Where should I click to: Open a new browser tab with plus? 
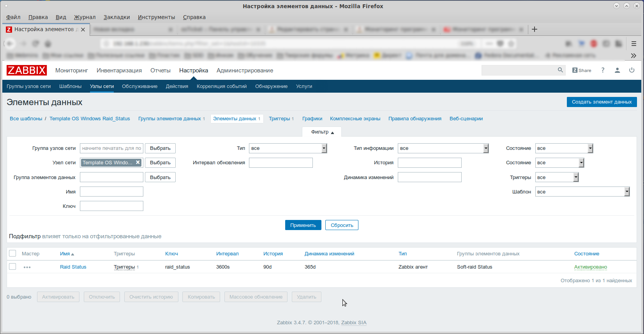[x=535, y=29]
